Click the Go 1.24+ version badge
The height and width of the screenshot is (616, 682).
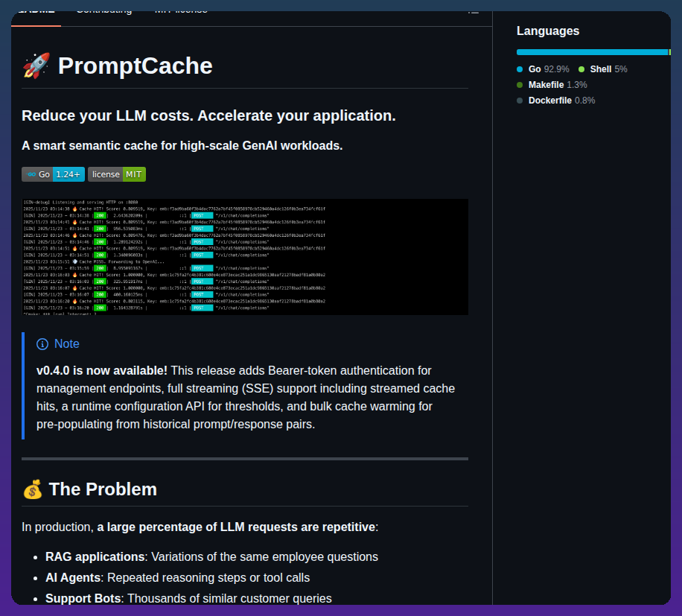click(x=53, y=174)
